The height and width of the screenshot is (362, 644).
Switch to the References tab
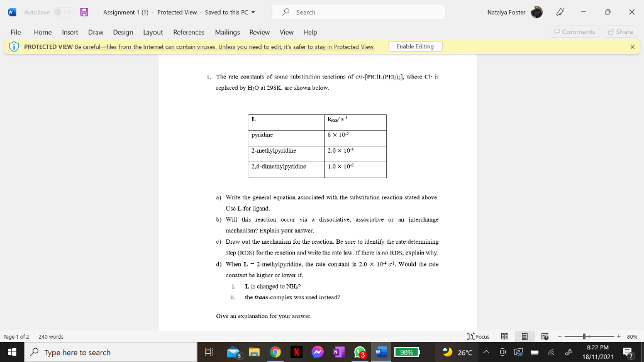tap(188, 32)
